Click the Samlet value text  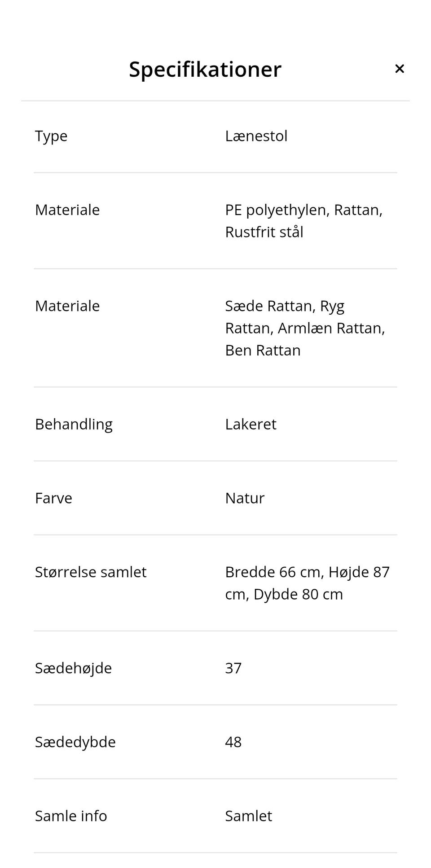248,816
